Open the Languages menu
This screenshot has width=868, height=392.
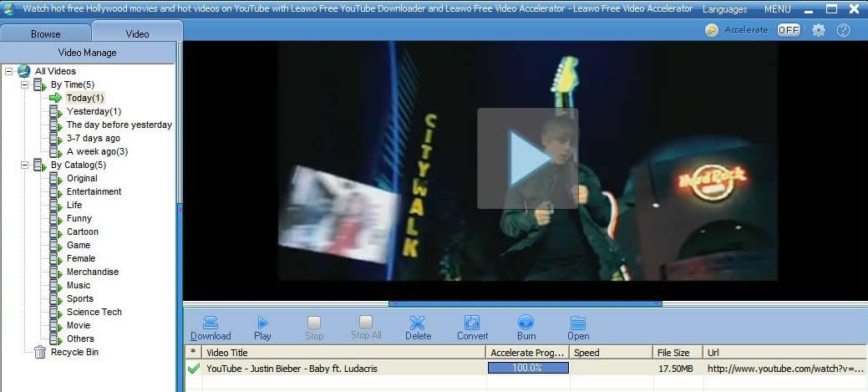(724, 9)
